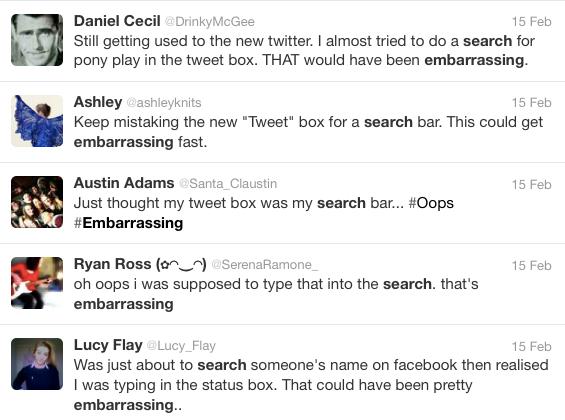This screenshot has height=420, width=565.
Task: Visit the @SerenaRamone_ handle
Action: [x=265, y=265]
